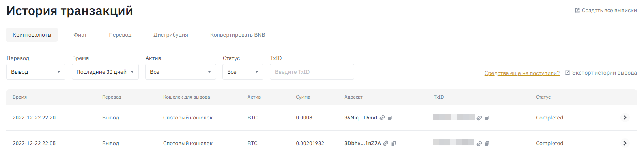Image resolution: width=644 pixels, height=168 pixels.
Task: Open the Статус filter dropdown
Action: 243,72
